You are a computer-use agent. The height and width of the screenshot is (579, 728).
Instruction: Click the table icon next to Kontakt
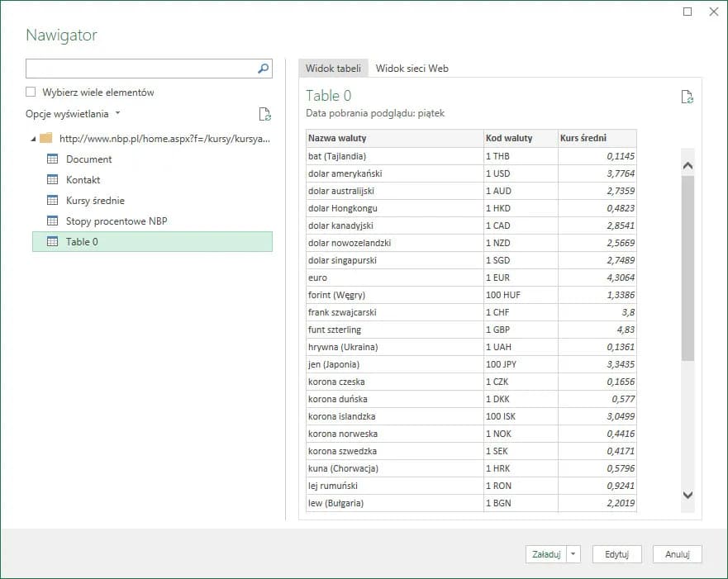click(53, 180)
